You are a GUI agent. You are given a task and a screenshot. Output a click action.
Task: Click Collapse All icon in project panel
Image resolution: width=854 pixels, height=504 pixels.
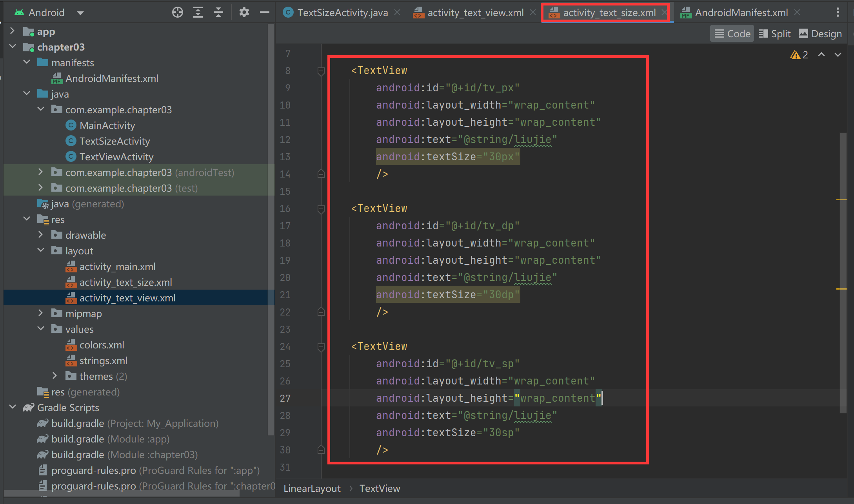[218, 13]
